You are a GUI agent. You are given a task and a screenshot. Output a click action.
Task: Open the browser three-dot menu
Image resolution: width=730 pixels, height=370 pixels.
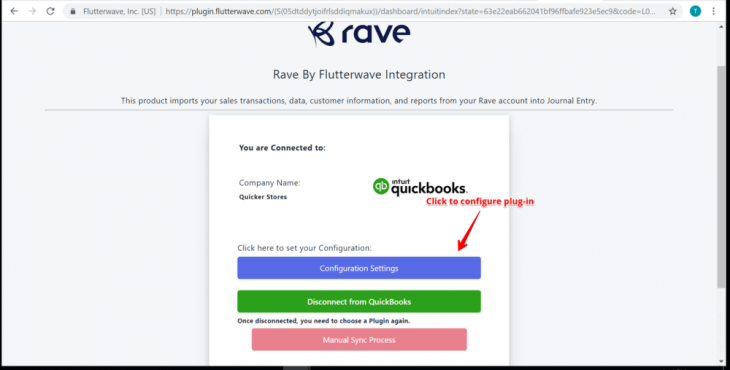[713, 11]
